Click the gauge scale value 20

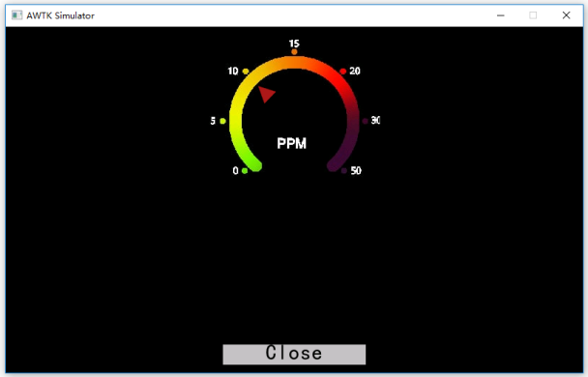click(355, 71)
